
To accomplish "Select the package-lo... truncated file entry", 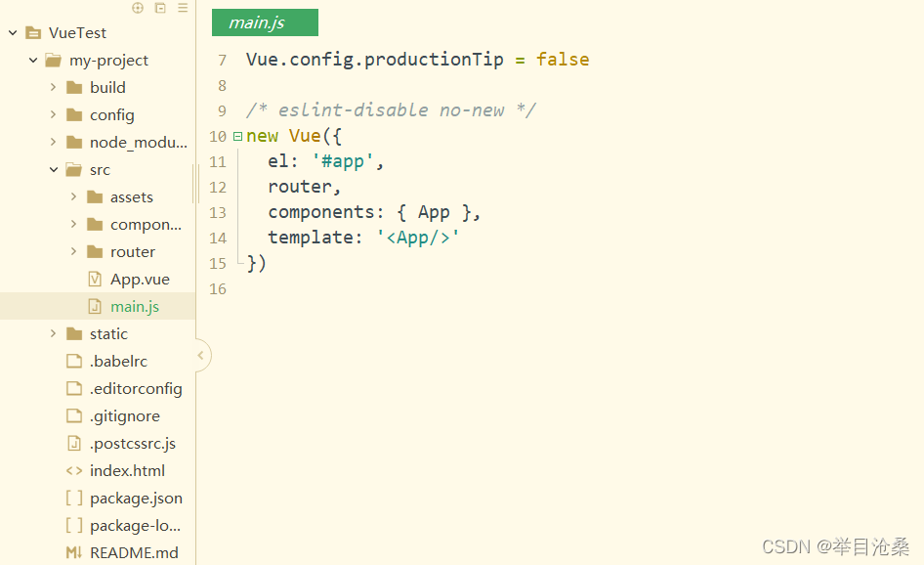I will [x=135, y=526].
